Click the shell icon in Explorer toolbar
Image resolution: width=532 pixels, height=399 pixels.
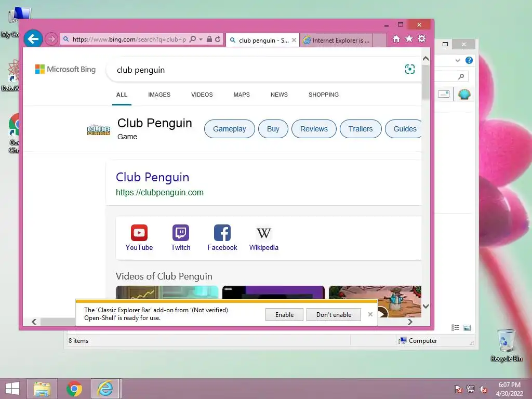pyautogui.click(x=464, y=94)
